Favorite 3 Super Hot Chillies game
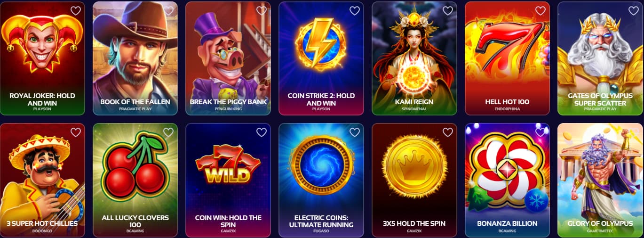Screen dimensions: 644x238 [75, 132]
